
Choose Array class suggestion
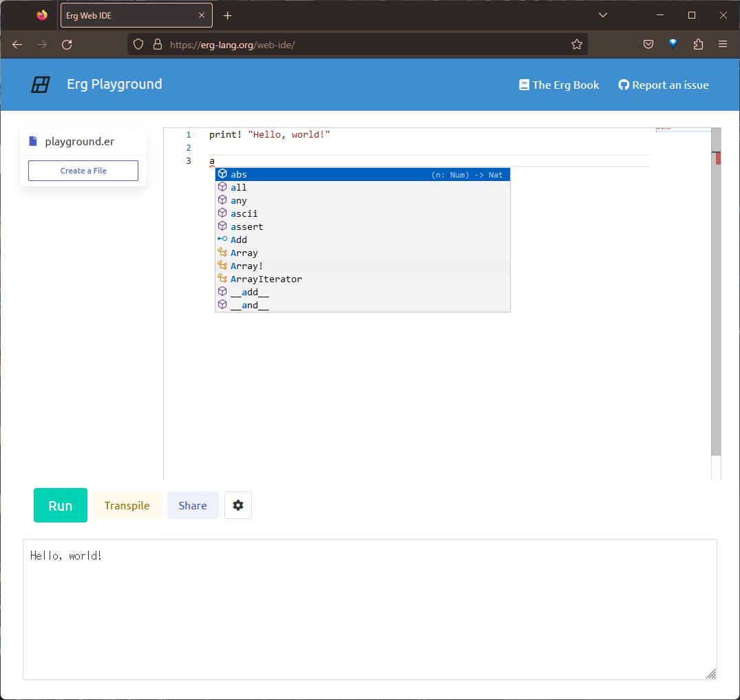(x=363, y=253)
